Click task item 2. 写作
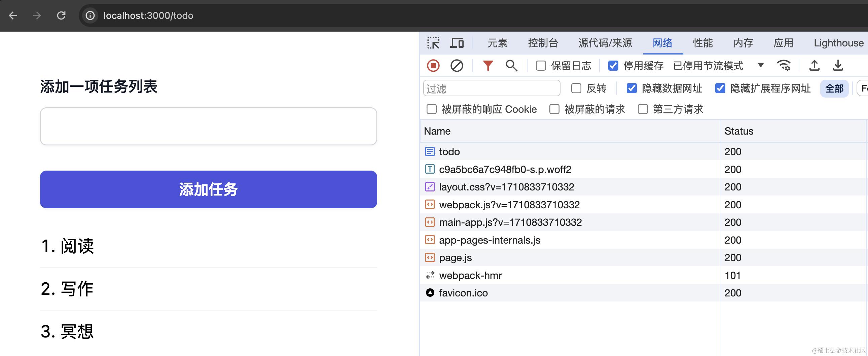This screenshot has width=868, height=356. point(67,289)
